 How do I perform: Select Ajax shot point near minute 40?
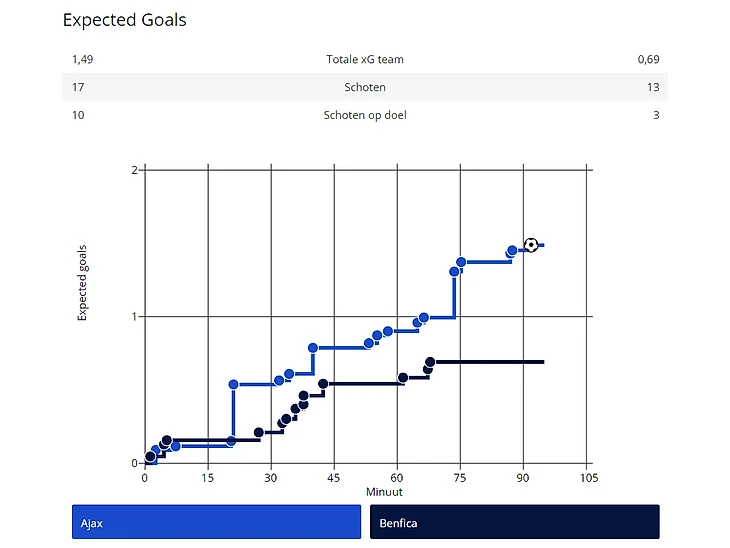click(x=313, y=348)
